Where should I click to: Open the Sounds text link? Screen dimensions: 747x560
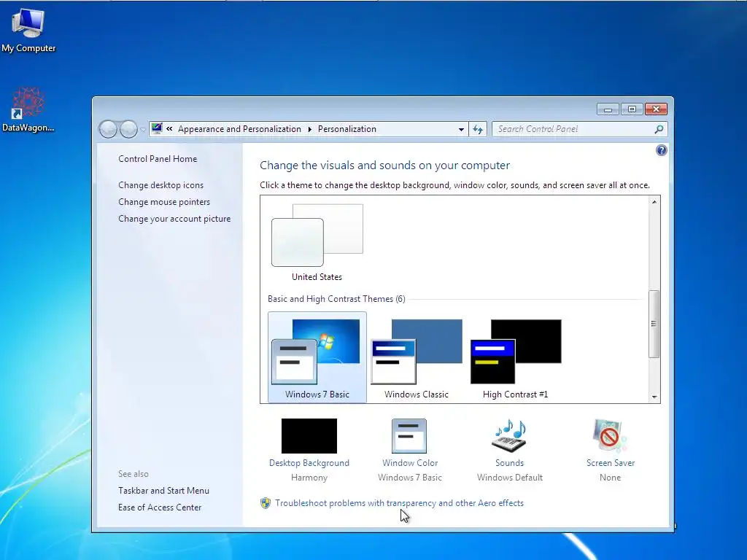(509, 463)
